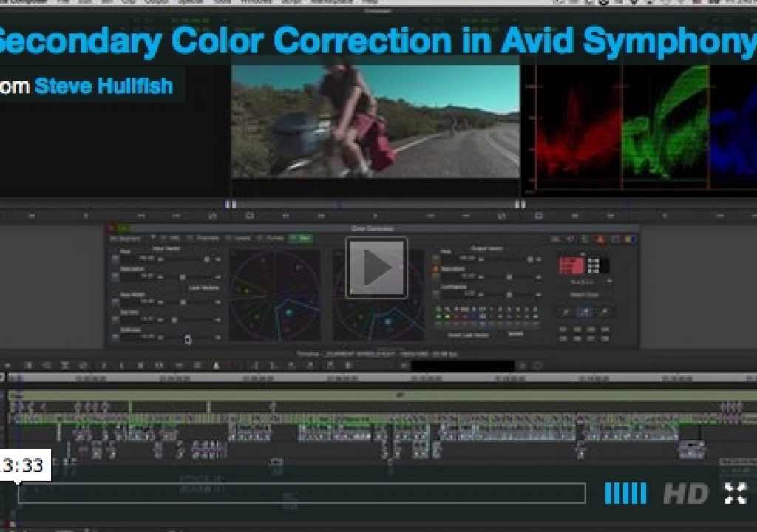Select the green highlighted Secondary tab

point(301,239)
